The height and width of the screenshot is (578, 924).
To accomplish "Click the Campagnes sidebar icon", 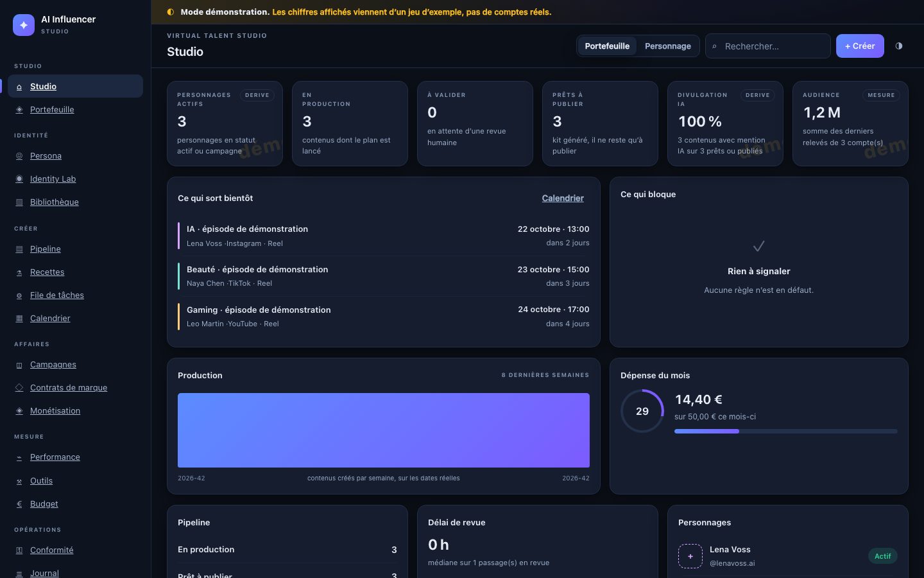I will (x=19, y=365).
